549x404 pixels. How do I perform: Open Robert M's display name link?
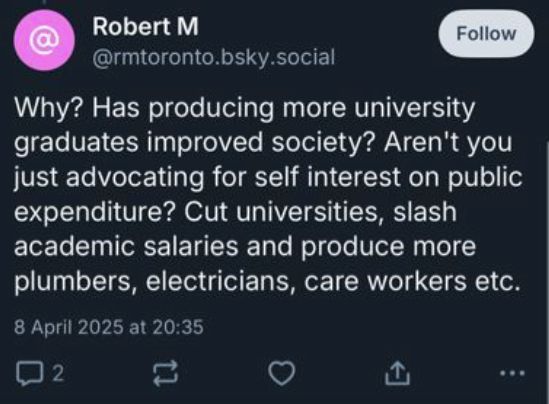pyautogui.click(x=145, y=27)
